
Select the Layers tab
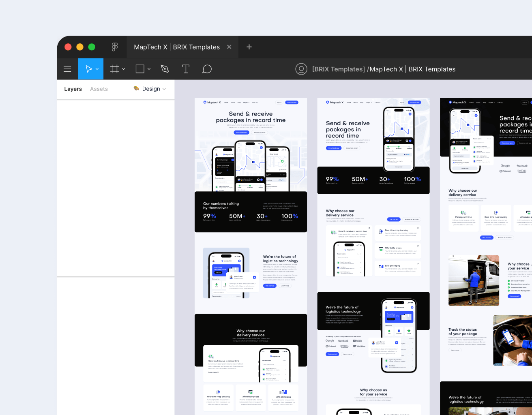(73, 89)
